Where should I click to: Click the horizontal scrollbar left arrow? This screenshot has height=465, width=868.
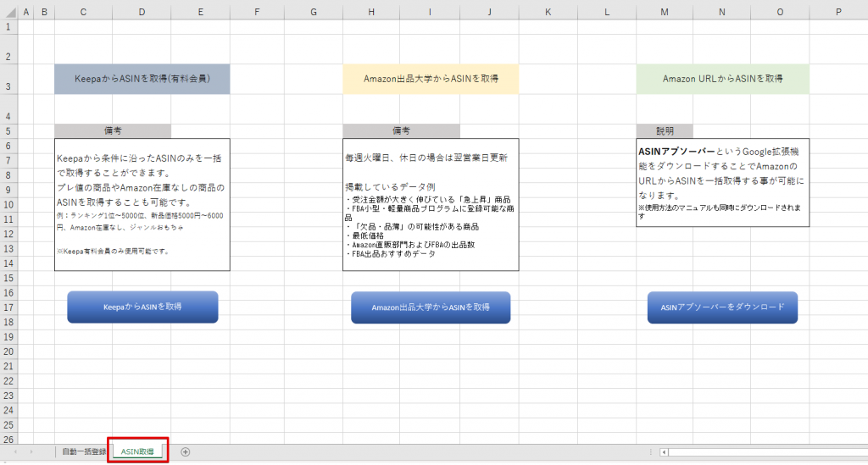click(x=665, y=452)
